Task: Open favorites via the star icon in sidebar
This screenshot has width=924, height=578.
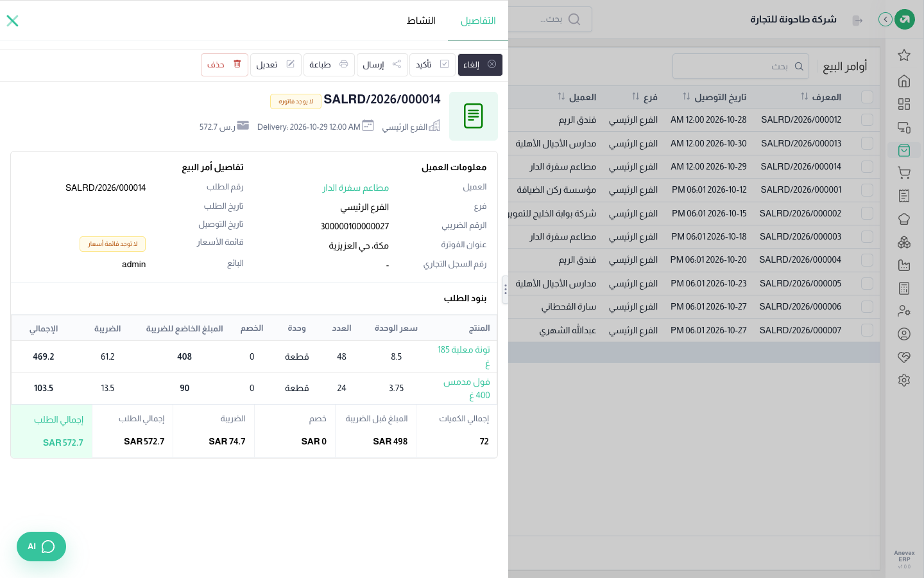Action: (904, 55)
